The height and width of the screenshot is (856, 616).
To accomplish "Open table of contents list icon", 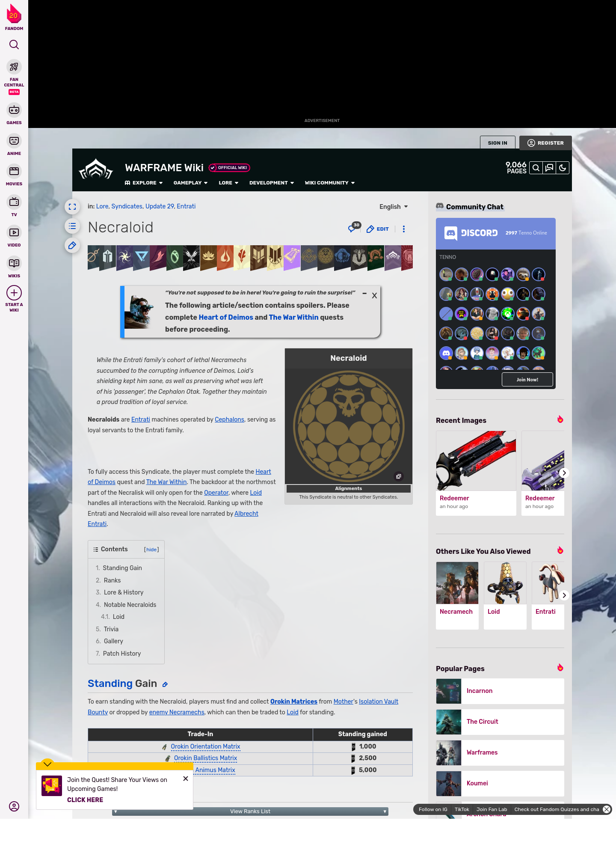I will click(x=72, y=226).
